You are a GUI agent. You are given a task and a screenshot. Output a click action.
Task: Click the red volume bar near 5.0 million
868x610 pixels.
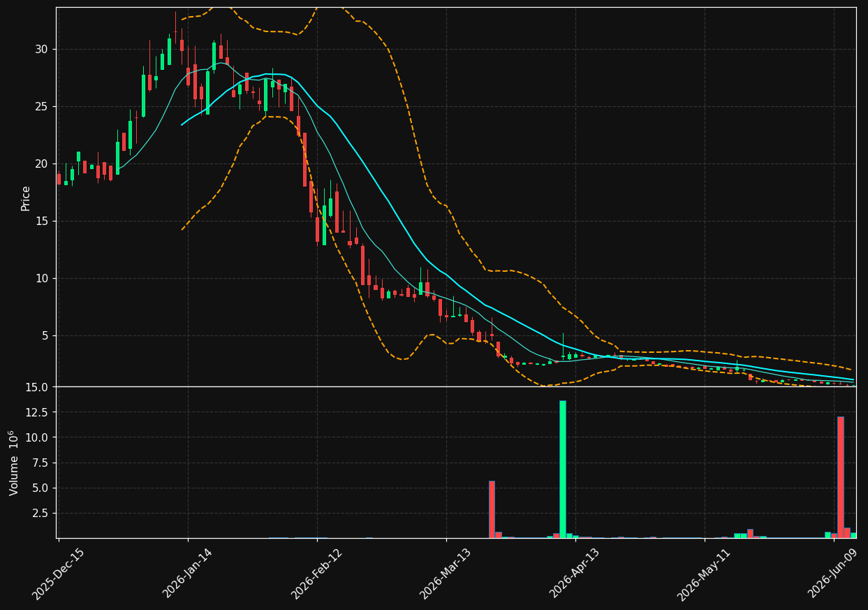click(x=492, y=509)
